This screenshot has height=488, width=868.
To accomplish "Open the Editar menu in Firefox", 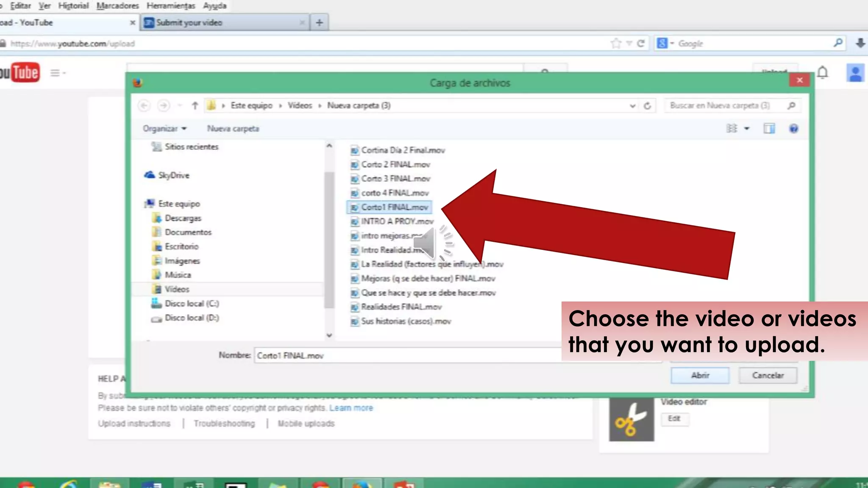I will click(21, 6).
